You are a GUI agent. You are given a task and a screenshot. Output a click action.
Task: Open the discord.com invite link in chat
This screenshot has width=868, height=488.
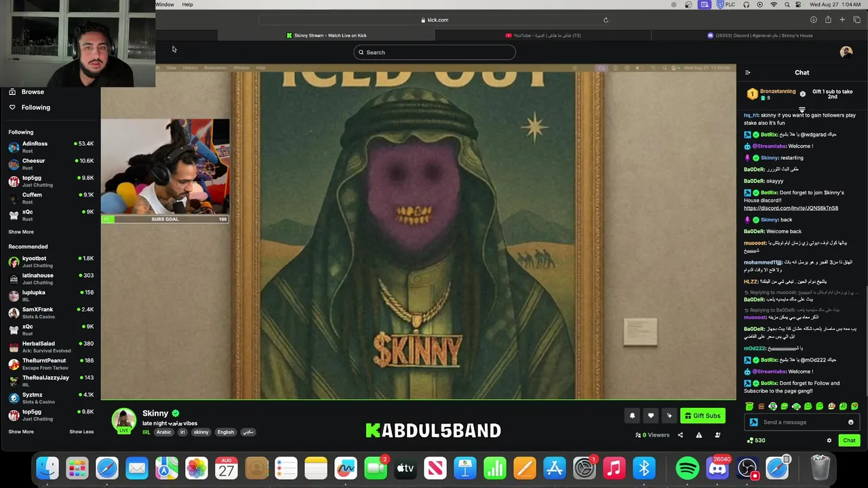point(791,208)
